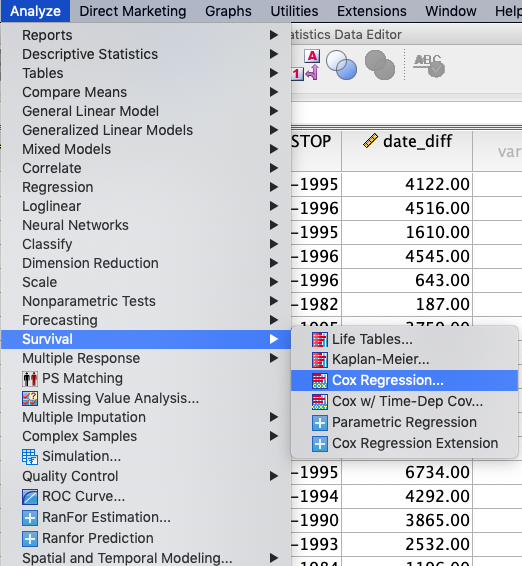Select Parametric Regression item
This screenshot has height=566, width=522.
coord(404,422)
